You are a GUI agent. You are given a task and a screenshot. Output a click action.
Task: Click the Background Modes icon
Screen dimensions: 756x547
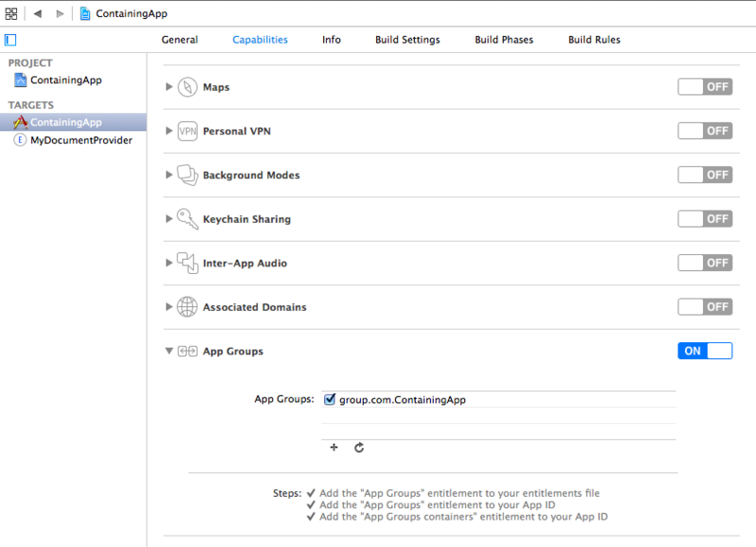coord(187,175)
